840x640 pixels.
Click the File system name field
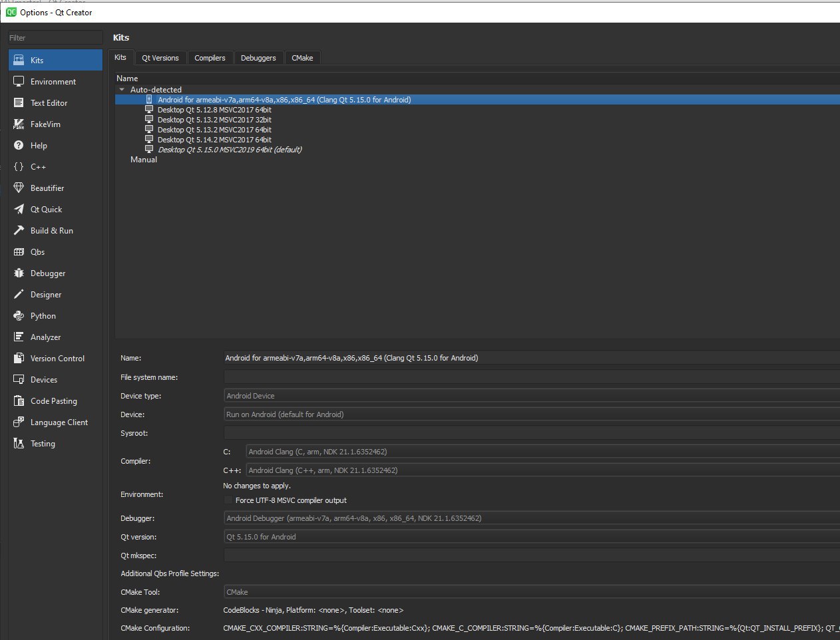532,377
